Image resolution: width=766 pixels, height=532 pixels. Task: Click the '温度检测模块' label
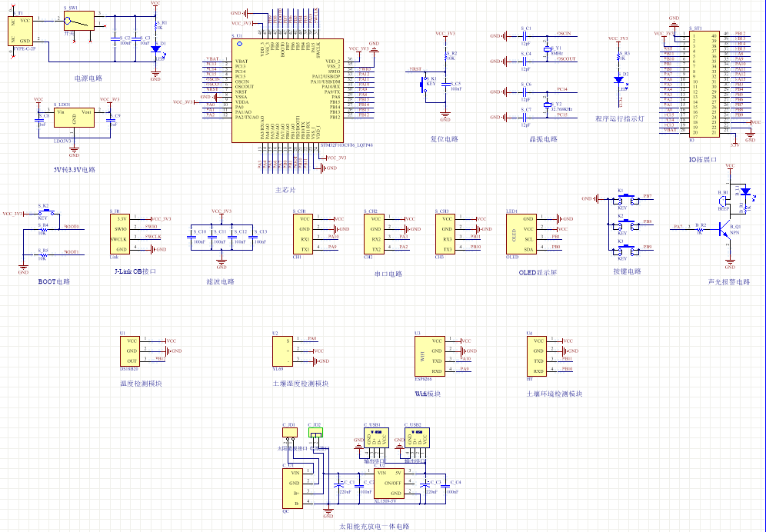point(141,384)
